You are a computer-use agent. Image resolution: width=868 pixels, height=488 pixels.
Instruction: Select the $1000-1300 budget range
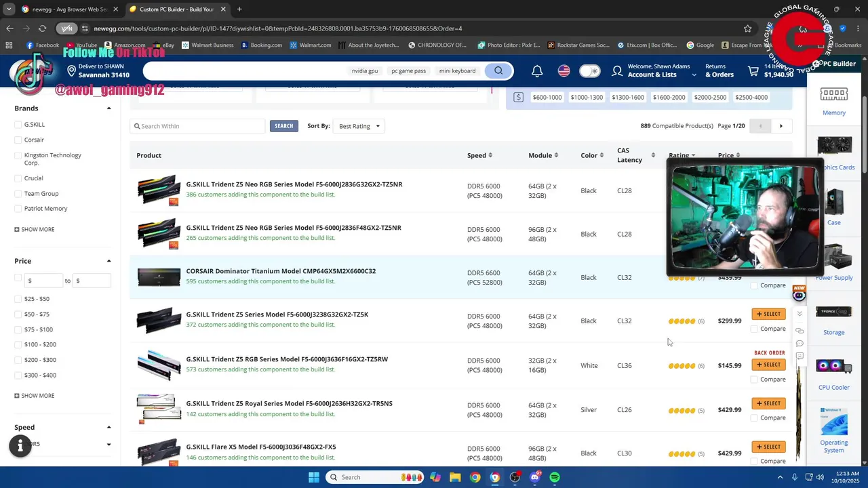tap(587, 97)
